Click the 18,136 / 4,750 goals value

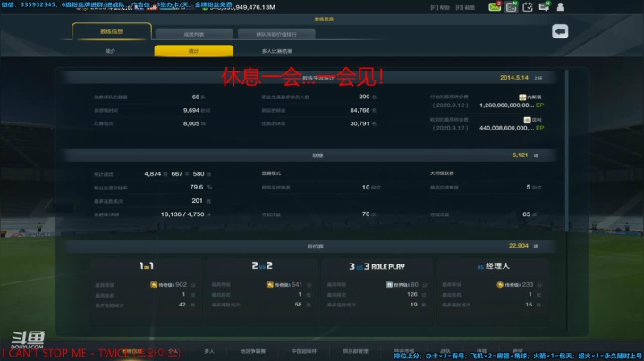tap(182, 214)
